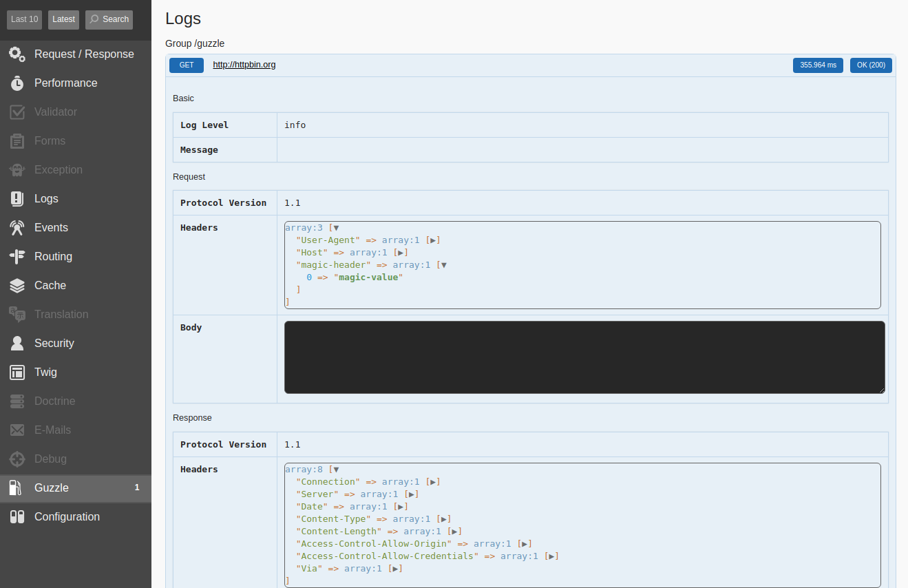Screen dimensions: 908x588
Task: Expand the Host request header array
Action: point(401,253)
